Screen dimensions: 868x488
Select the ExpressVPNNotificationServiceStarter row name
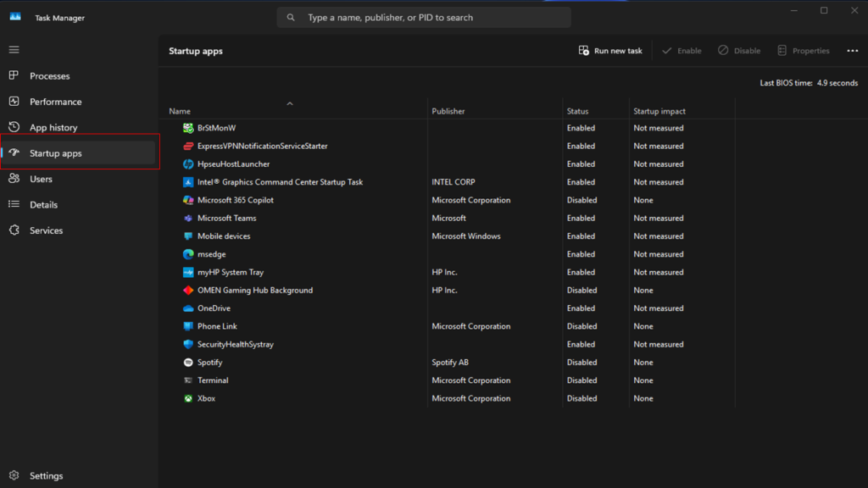click(x=263, y=146)
